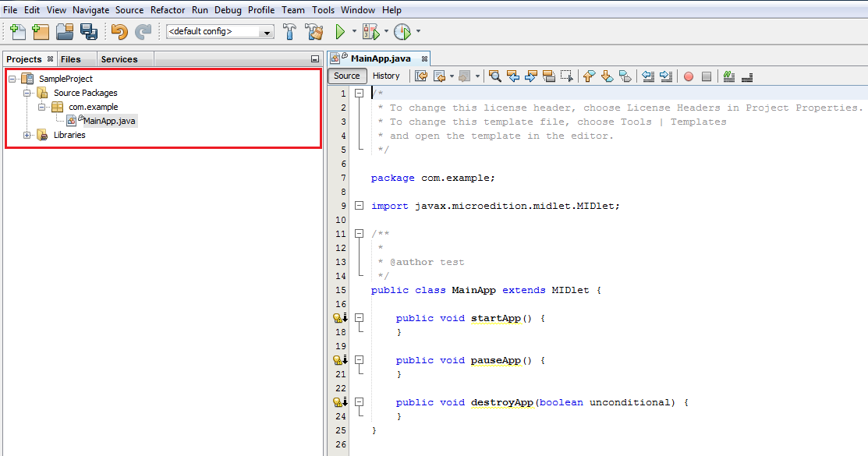Screen dimensions: 868x456
Task: Collapse the com.example package node
Action: click(41, 107)
